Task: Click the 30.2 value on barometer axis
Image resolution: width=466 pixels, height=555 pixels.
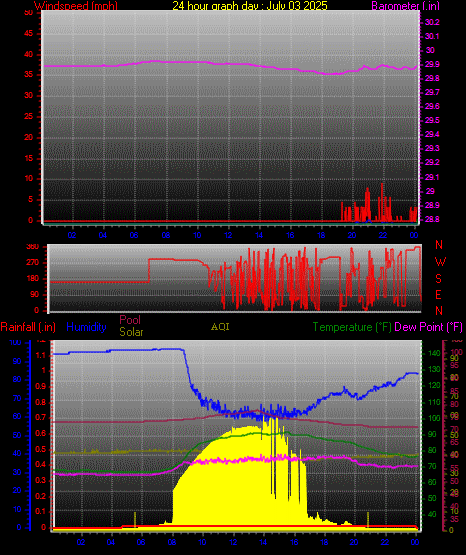Action: [x=432, y=22]
